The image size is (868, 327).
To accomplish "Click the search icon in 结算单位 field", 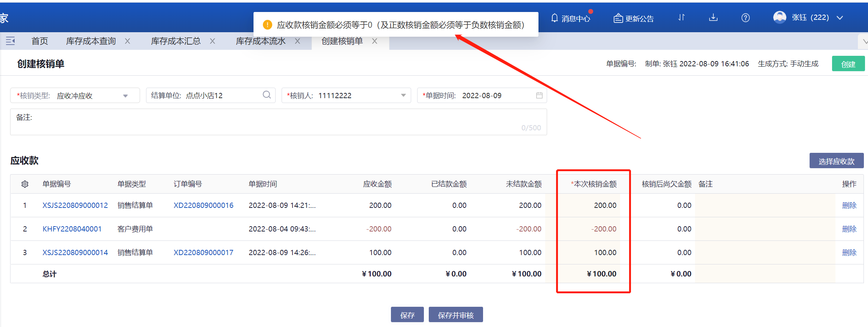I will pos(267,95).
